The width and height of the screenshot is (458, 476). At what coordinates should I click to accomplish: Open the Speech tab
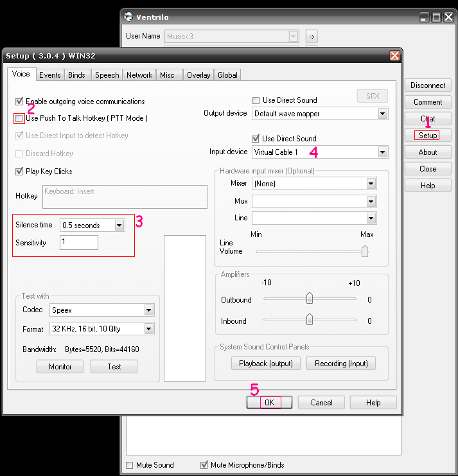coord(107,75)
